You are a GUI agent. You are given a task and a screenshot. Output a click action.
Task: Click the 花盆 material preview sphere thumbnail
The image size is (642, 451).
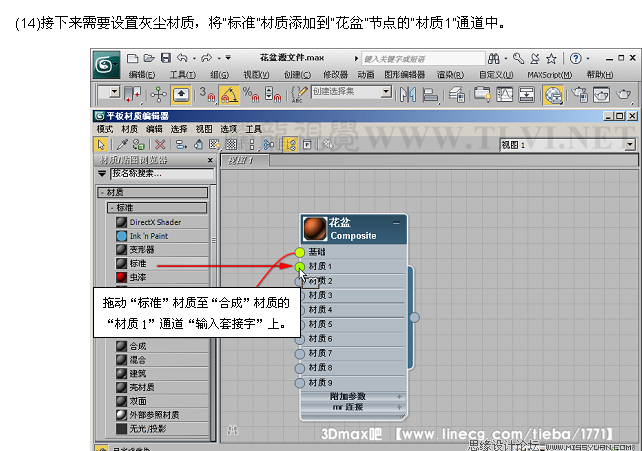pyautogui.click(x=315, y=229)
